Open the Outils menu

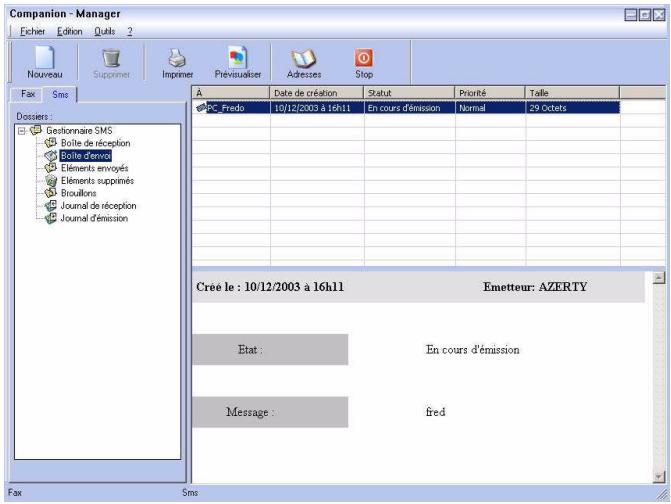coord(104,31)
